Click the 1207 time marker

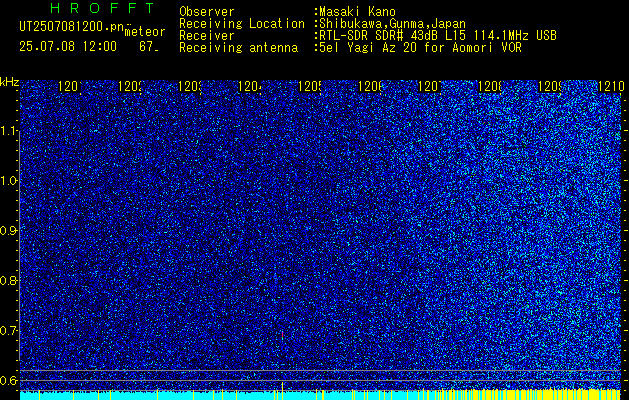429,86
